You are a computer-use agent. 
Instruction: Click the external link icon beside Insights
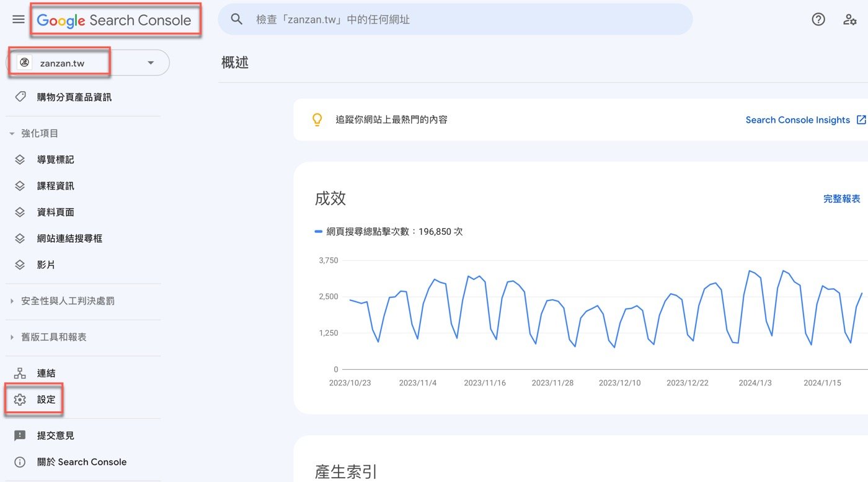coord(861,120)
